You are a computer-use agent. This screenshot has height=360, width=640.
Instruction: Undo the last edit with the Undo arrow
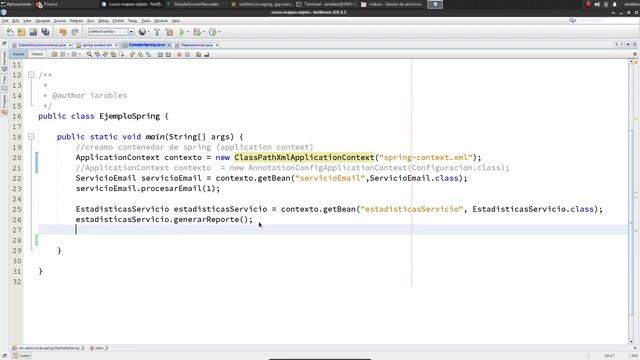pyautogui.click(x=62, y=32)
